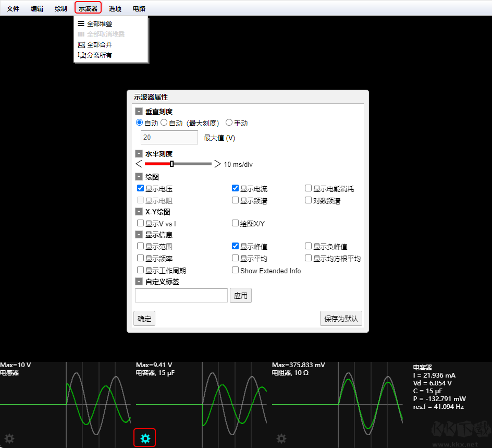492x448 pixels.
Task: Disable 显示峰值 checkbox
Action: [x=235, y=246]
